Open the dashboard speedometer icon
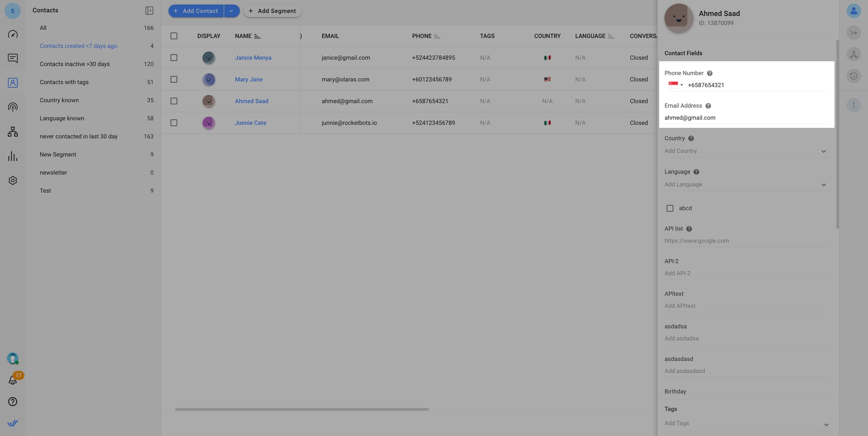This screenshot has height=436, width=868. point(12,34)
